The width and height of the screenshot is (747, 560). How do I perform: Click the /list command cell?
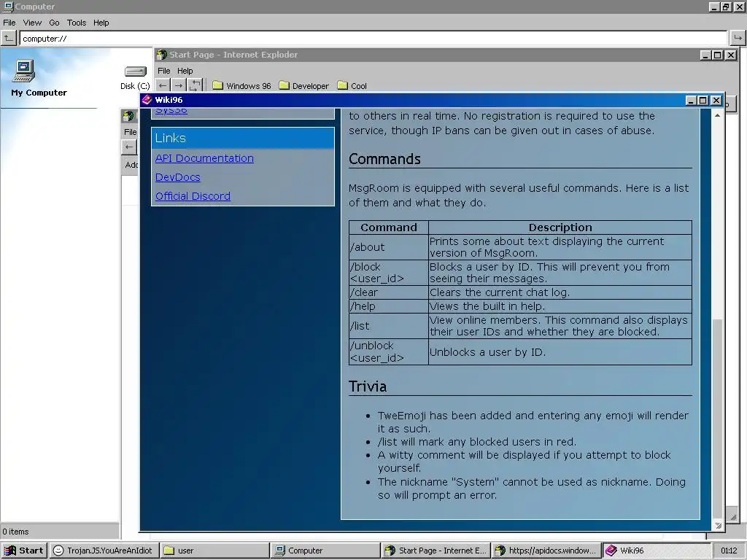coord(388,326)
